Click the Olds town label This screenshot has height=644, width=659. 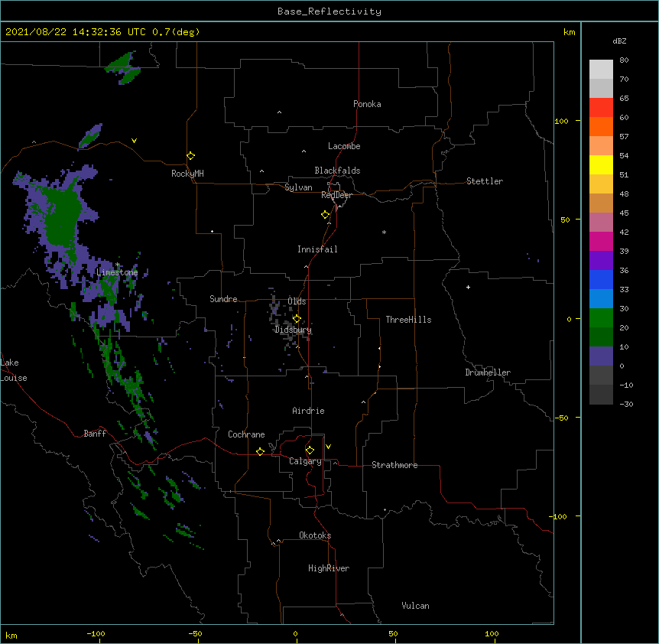tap(297, 301)
